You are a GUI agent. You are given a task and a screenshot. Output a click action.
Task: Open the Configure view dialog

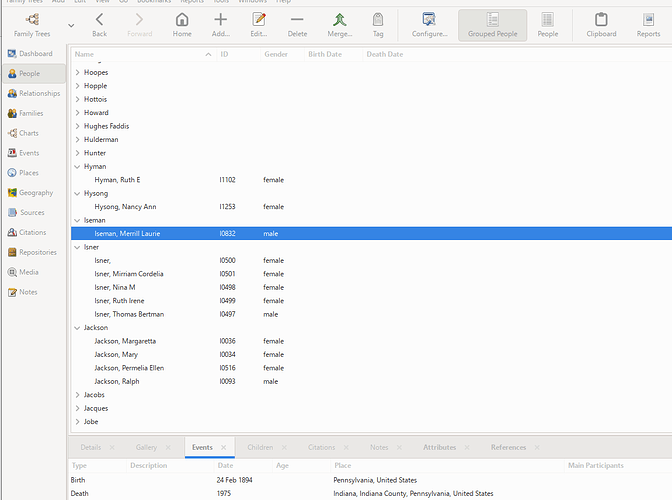point(429,25)
